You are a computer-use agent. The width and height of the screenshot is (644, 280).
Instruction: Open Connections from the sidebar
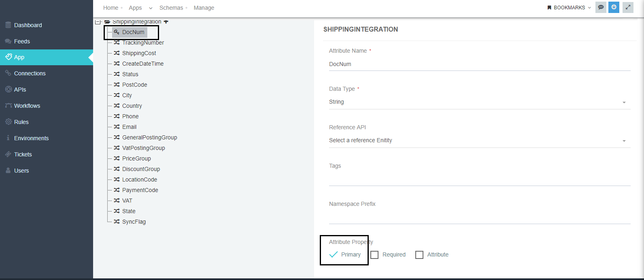coord(30,73)
